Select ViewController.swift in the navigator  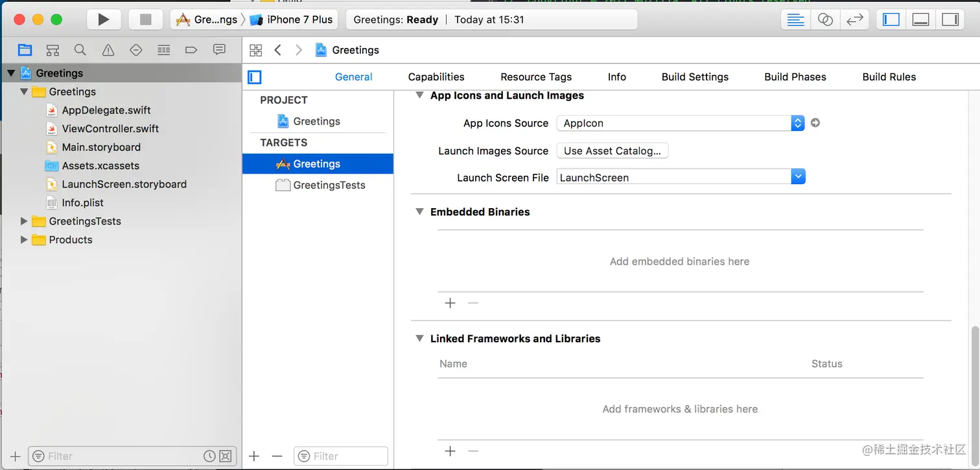(x=110, y=128)
